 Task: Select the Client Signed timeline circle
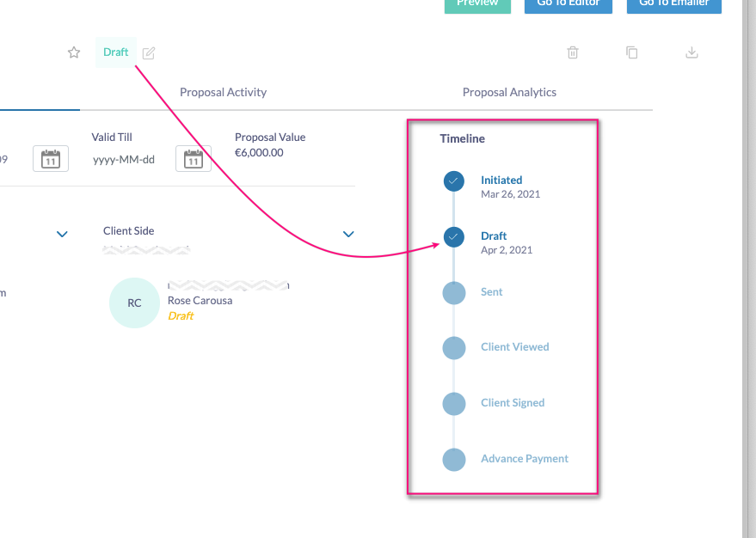point(454,404)
